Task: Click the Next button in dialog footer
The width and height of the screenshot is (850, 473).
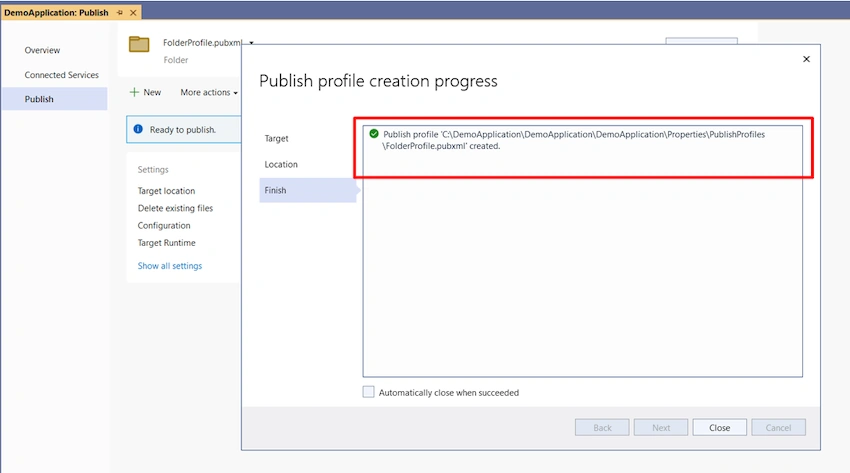Action: (661, 427)
